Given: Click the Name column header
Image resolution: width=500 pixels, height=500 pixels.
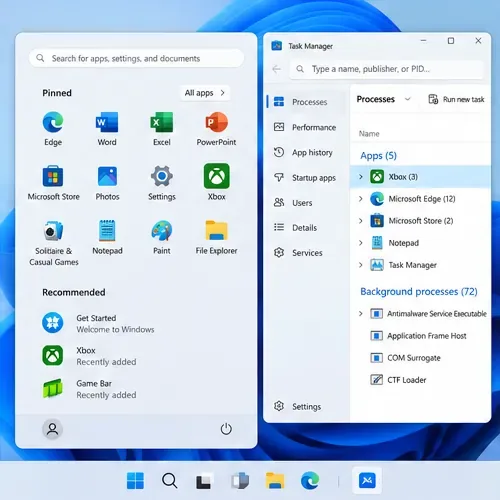Looking at the screenshot, I should (x=369, y=134).
